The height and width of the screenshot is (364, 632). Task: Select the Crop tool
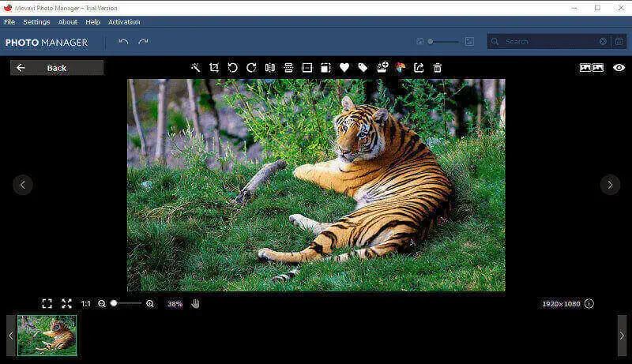(x=214, y=68)
